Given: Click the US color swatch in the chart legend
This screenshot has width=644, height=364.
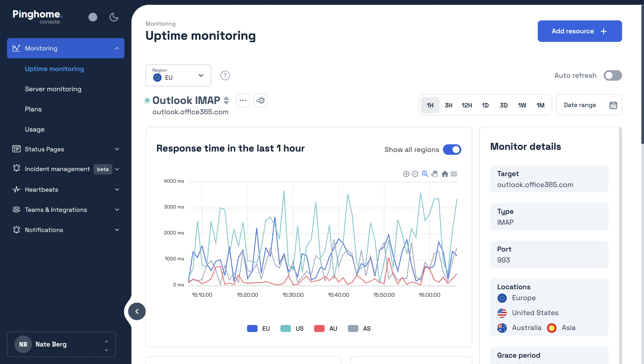Looking at the screenshot, I should point(285,328).
